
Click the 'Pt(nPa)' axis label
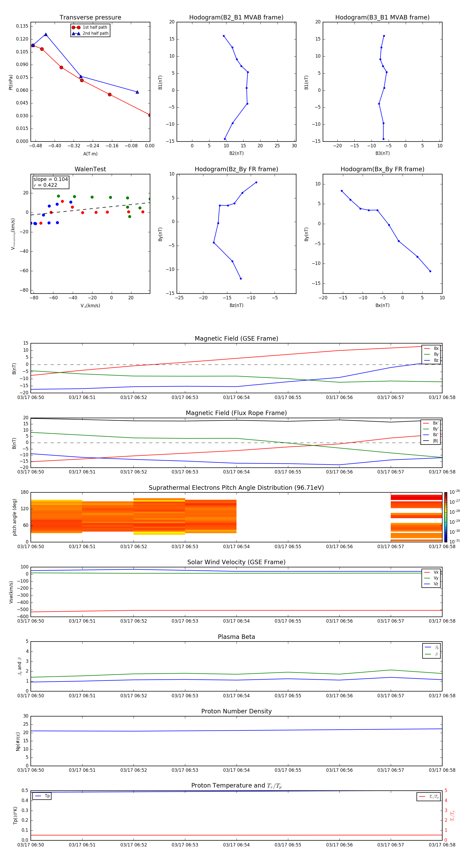coord(11,82)
